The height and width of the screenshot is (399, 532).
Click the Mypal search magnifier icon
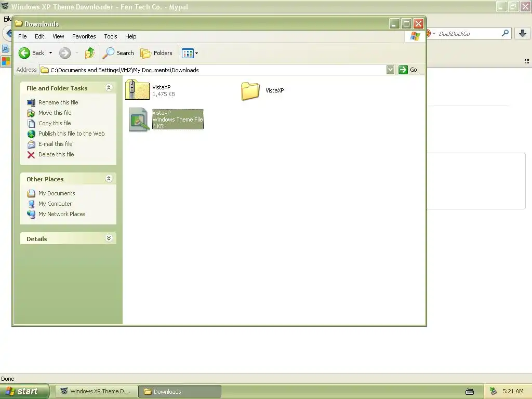pyautogui.click(x=505, y=33)
